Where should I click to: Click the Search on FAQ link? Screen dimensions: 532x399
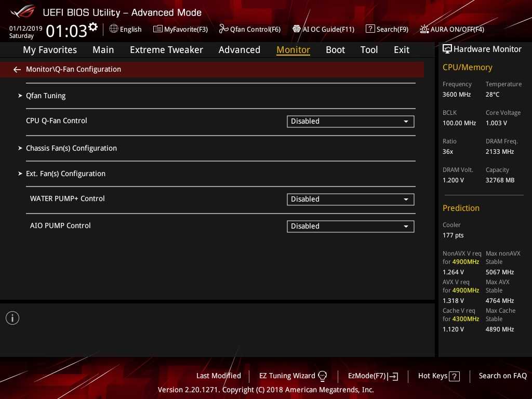click(502, 376)
